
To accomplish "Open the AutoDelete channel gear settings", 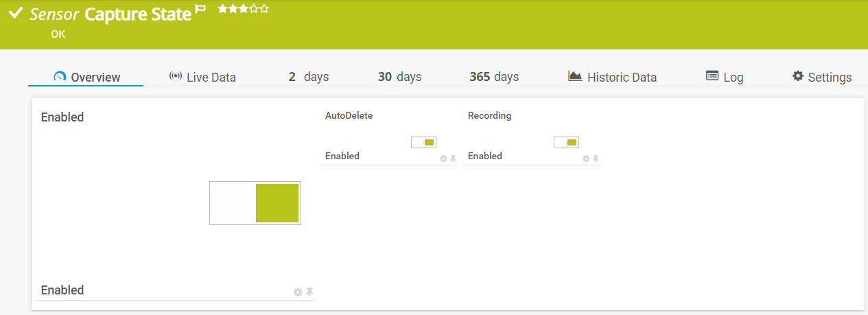I will tap(443, 159).
